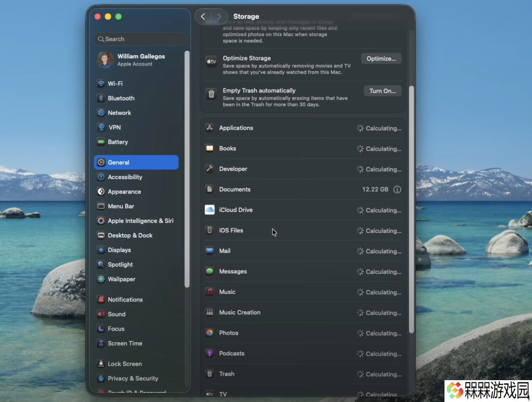Screen dimensions: 532x402
Task: Click the Privacy & Security hand icon
Action: click(101, 378)
